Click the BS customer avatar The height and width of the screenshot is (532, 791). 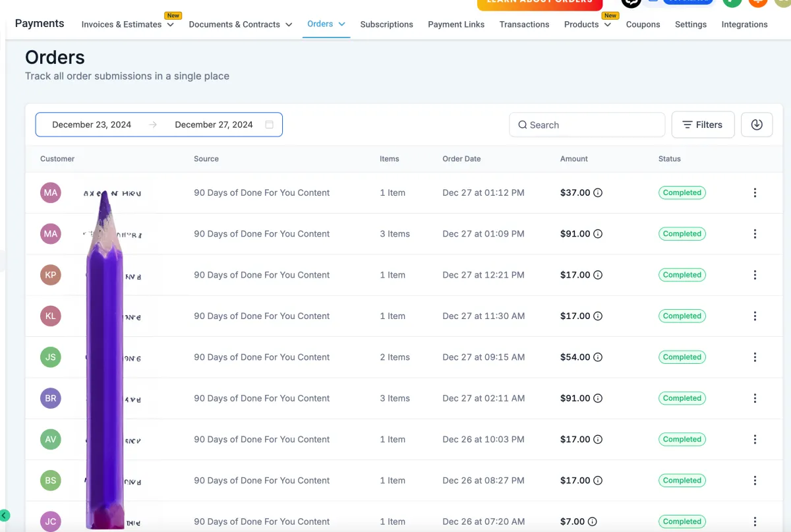coord(51,481)
